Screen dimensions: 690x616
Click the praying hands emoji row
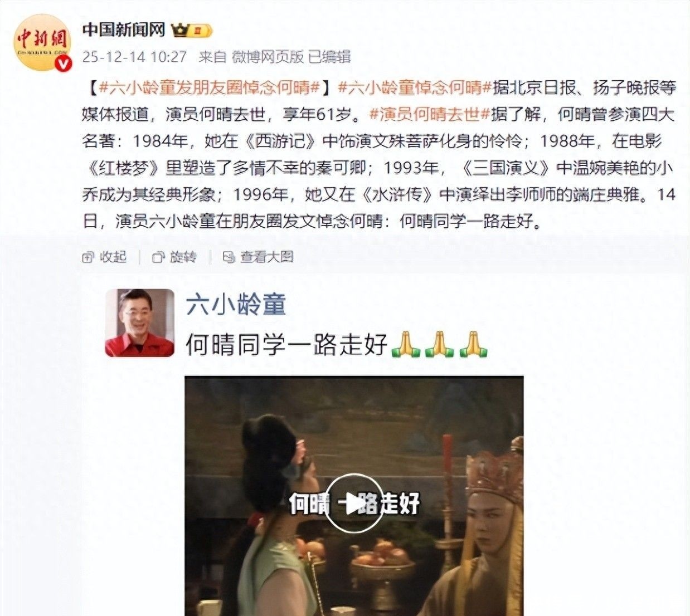pyautogui.click(x=440, y=344)
